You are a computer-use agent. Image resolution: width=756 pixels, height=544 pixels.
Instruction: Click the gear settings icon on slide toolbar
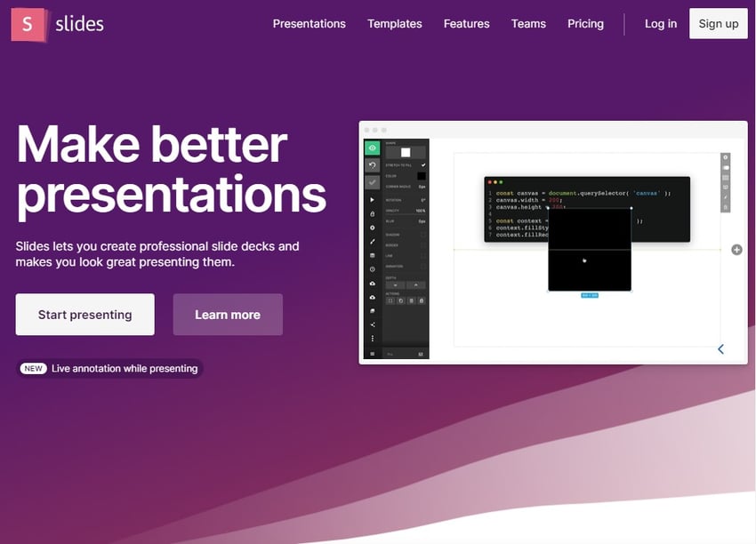click(x=726, y=158)
